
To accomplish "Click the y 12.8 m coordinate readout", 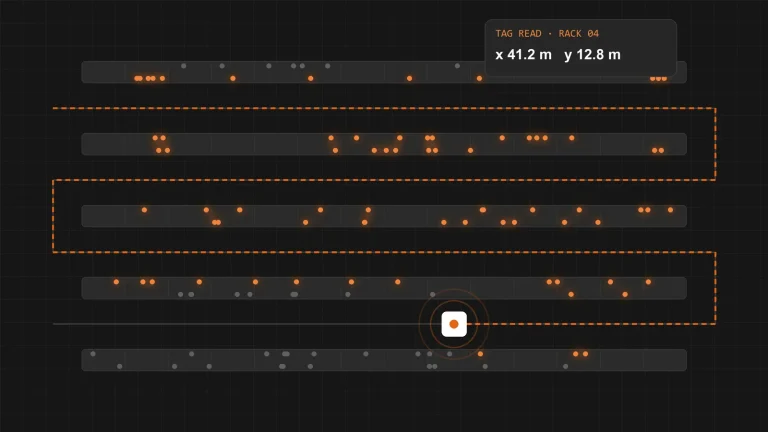I will point(592,54).
